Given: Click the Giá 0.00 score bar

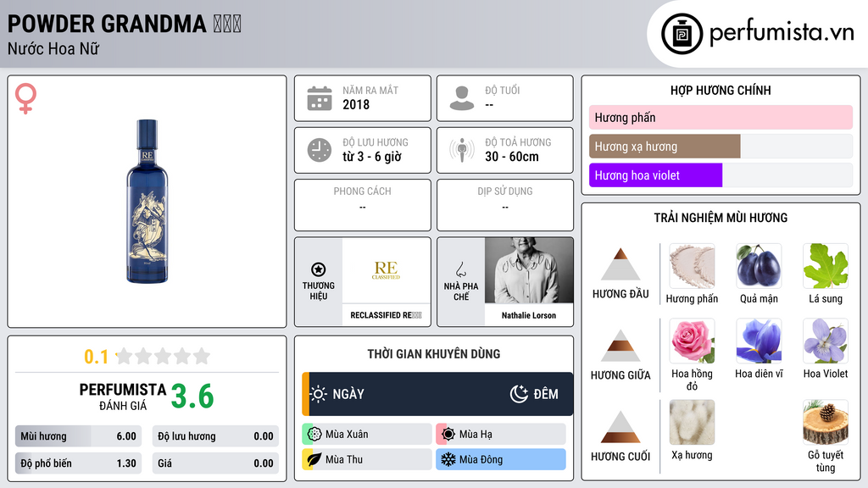Looking at the screenshot, I should point(215,463).
